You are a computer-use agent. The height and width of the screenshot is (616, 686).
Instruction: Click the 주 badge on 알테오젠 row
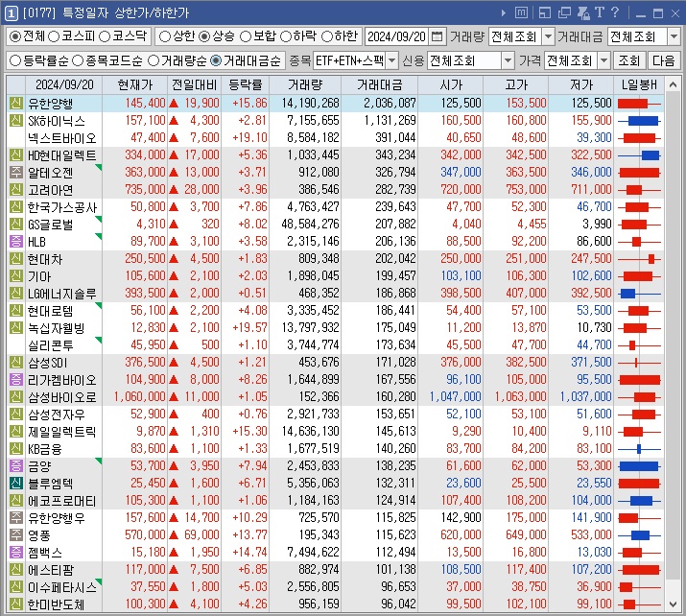(15, 172)
